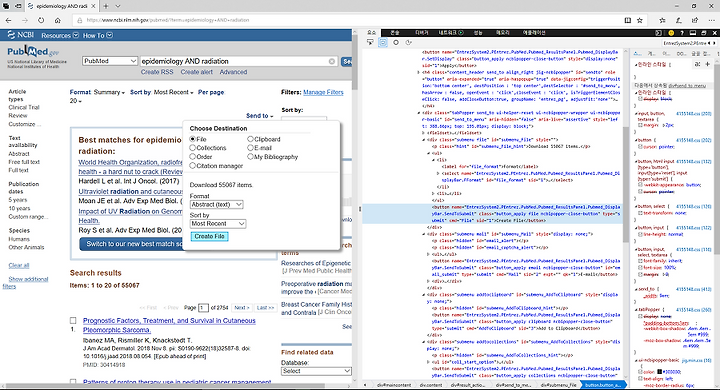Image resolution: width=720 pixels, height=390 pixels.
Task: Open browser settings ellipsis menu
Action: (x=711, y=20)
